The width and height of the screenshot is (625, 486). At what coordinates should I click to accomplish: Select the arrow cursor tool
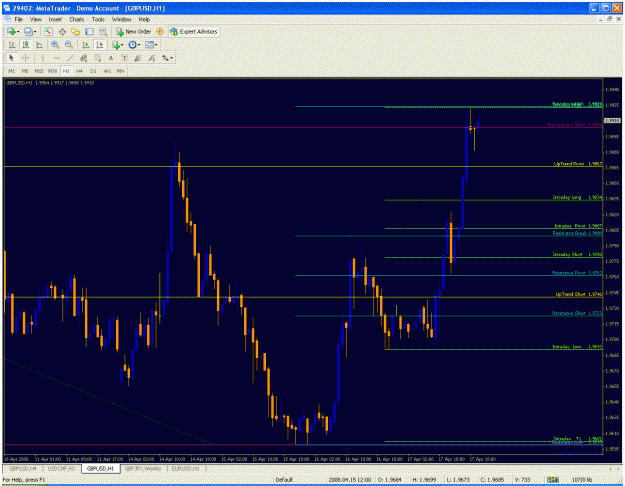coord(11,58)
